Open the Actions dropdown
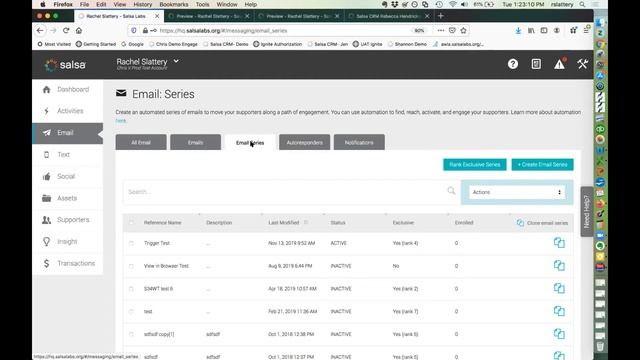The height and width of the screenshot is (360, 640). click(517, 192)
